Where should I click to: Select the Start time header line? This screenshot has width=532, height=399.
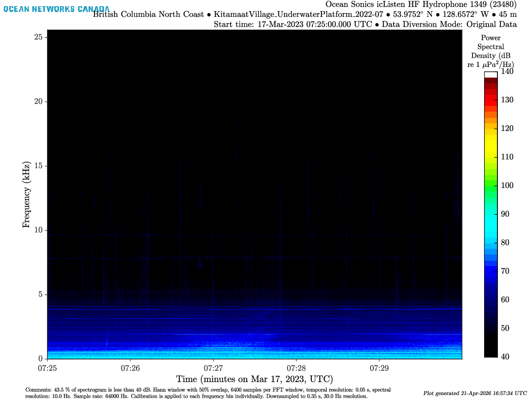(x=365, y=24)
